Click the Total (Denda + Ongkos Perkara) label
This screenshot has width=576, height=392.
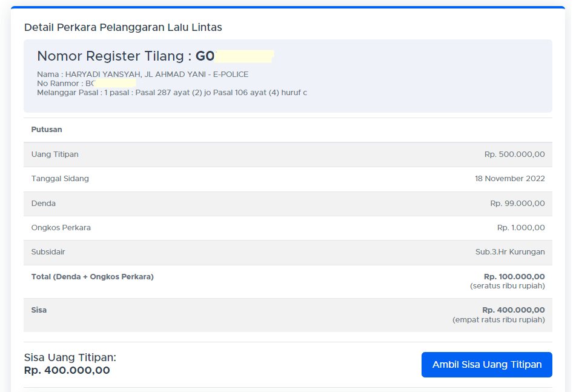(93, 277)
